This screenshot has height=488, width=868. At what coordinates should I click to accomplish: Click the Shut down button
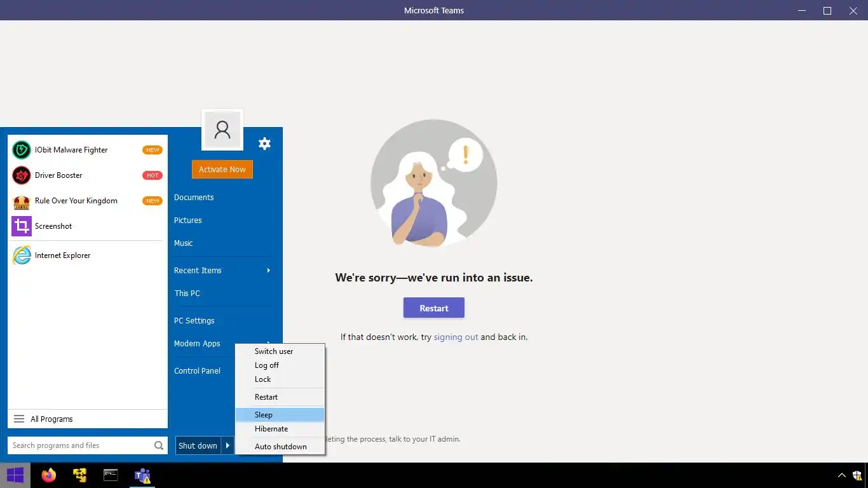click(x=198, y=445)
